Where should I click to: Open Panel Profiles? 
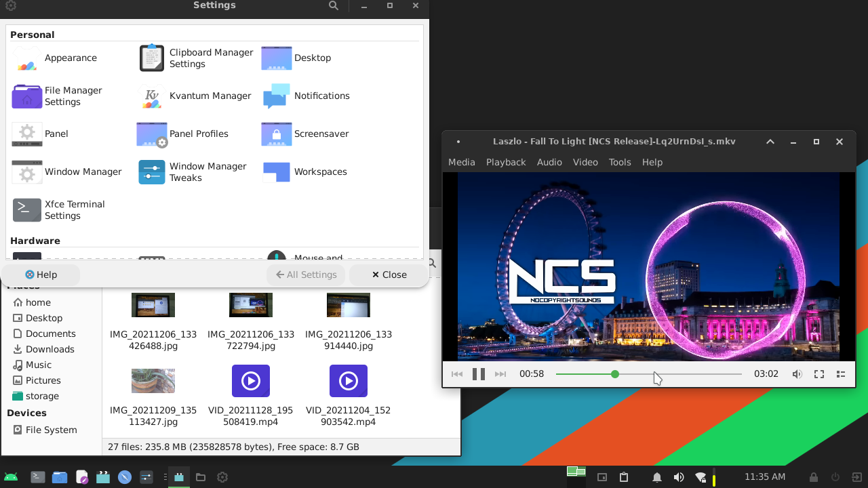183,134
